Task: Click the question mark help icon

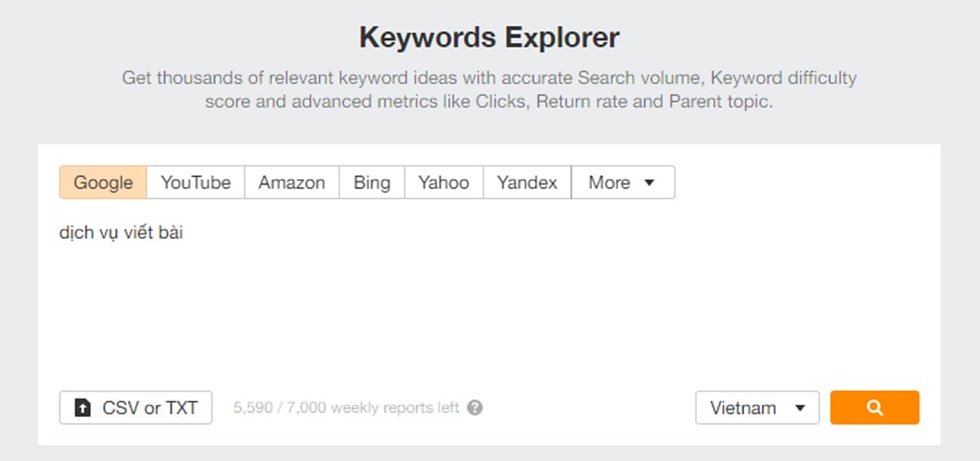Action: 474,407
